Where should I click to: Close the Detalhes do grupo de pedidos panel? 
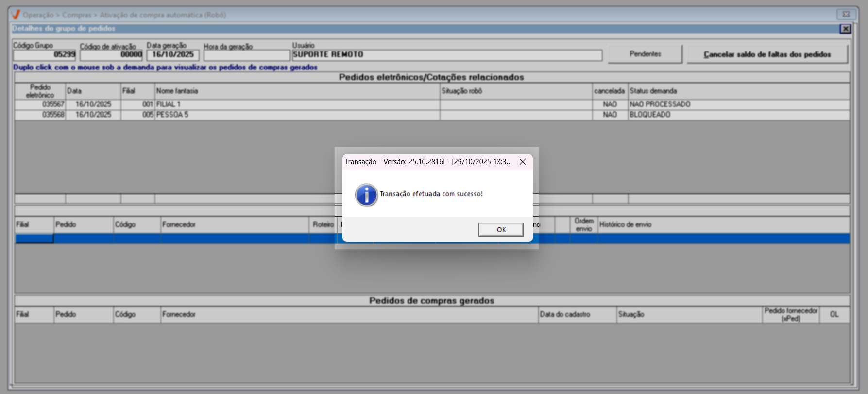[845, 29]
